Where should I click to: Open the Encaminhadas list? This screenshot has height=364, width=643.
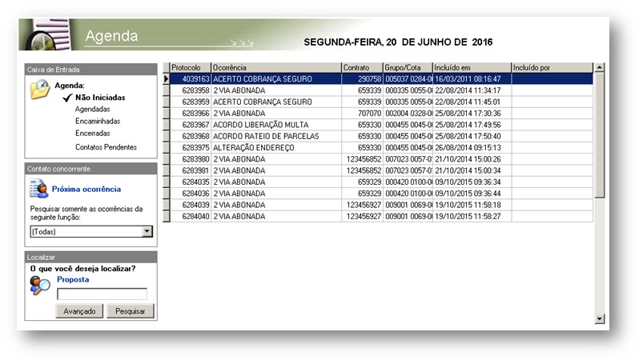[98, 122]
